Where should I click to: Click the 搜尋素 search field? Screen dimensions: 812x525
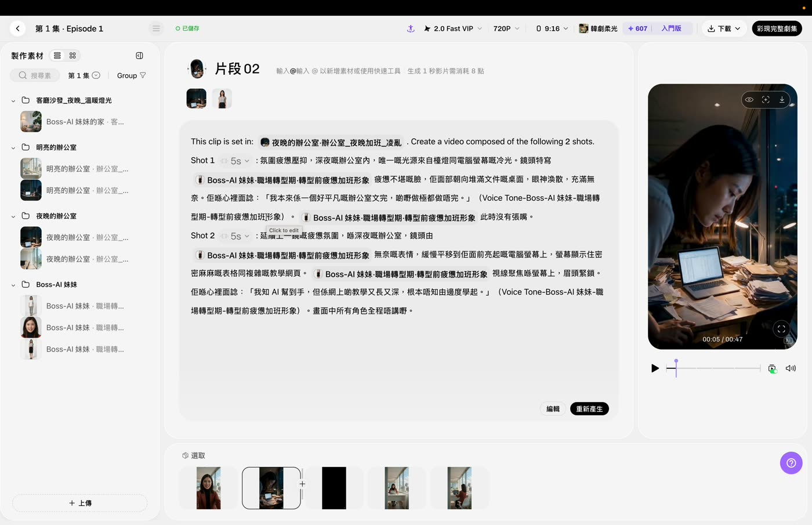(34, 75)
